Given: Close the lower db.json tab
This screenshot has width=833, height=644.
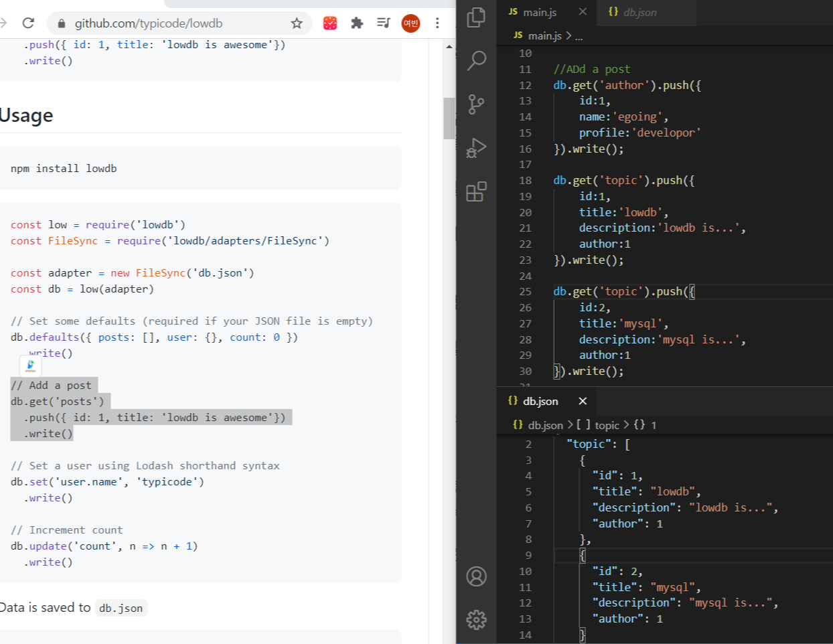Looking at the screenshot, I should [583, 401].
